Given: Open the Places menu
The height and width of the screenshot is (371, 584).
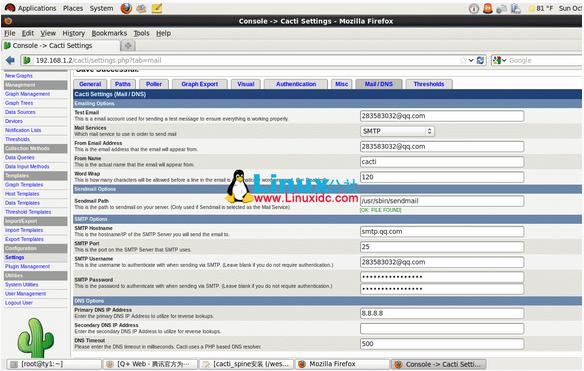Looking at the screenshot, I should 73,8.
